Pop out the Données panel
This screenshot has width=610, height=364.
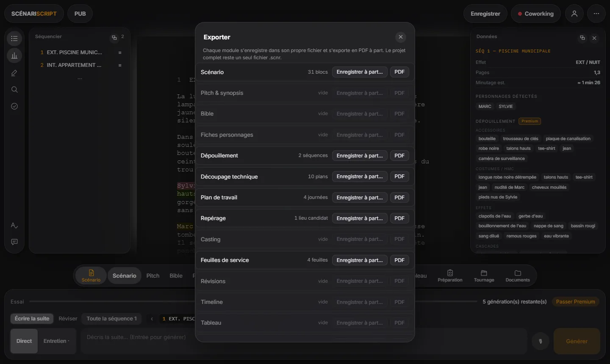coord(582,38)
